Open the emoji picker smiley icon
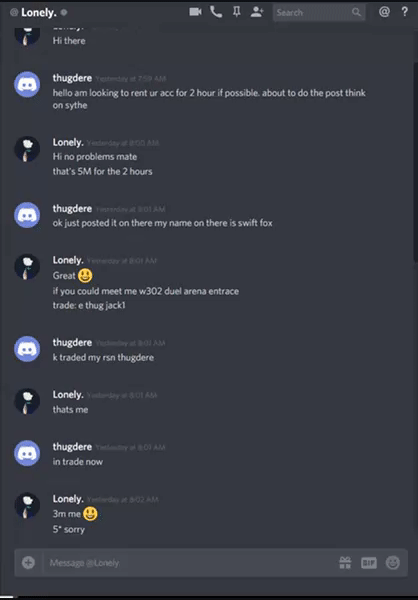418x600 pixels. 393,562
